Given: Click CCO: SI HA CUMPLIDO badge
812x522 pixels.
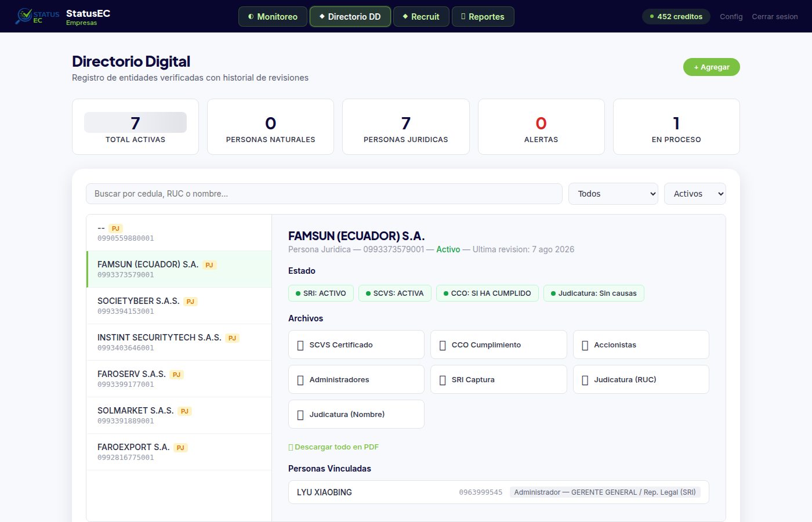Looking at the screenshot, I should 487,293.
